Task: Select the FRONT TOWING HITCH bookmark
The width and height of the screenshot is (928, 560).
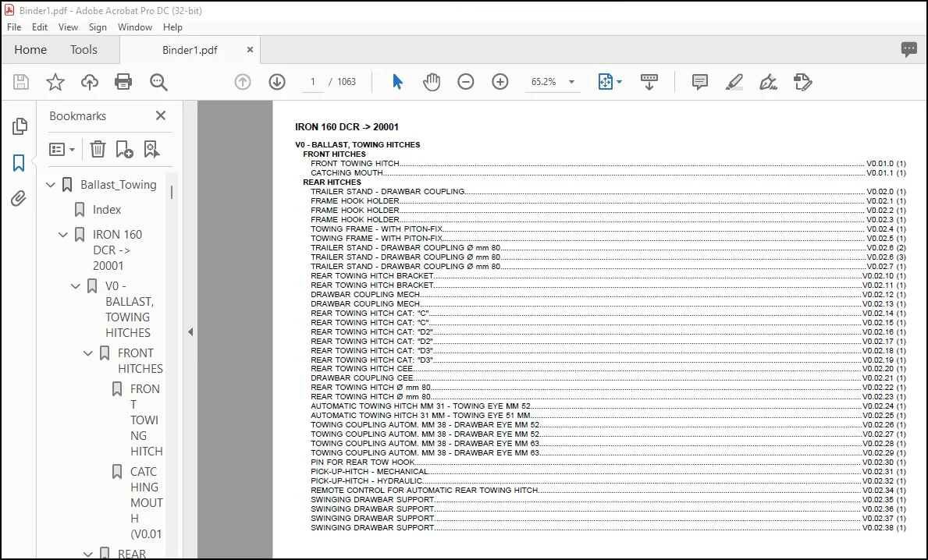Action: click(x=146, y=420)
